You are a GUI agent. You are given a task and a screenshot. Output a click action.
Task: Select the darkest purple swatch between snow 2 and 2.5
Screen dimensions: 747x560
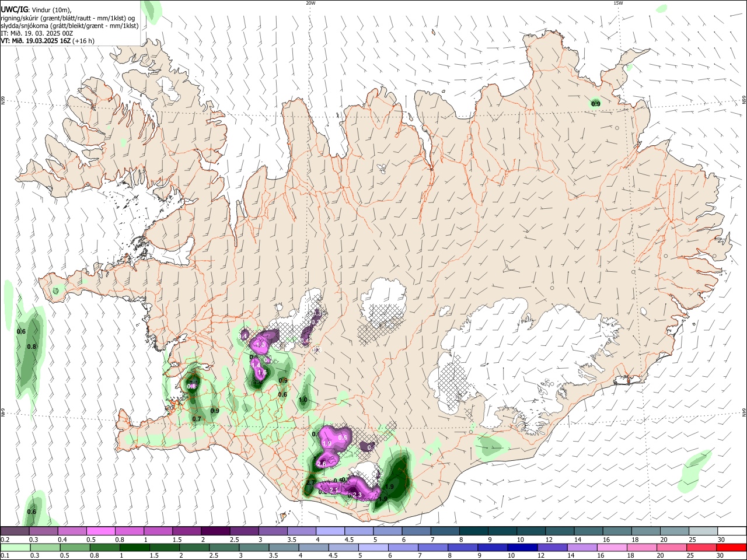[x=215, y=531]
